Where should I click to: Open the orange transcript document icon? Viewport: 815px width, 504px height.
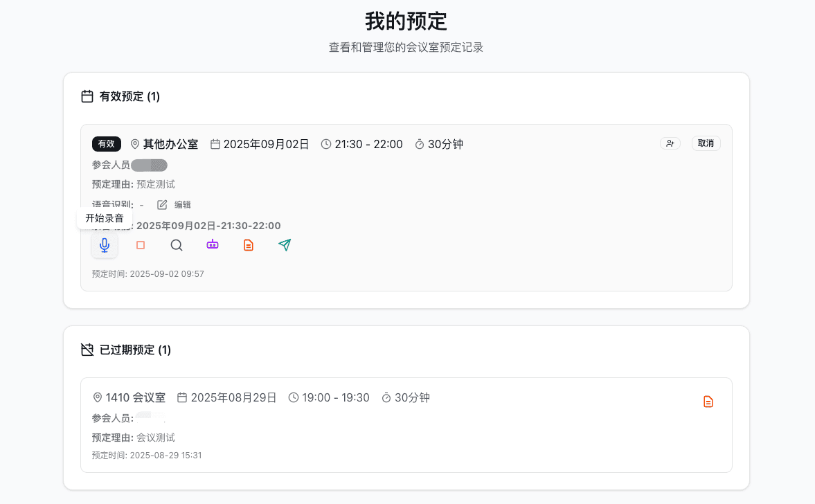click(249, 244)
